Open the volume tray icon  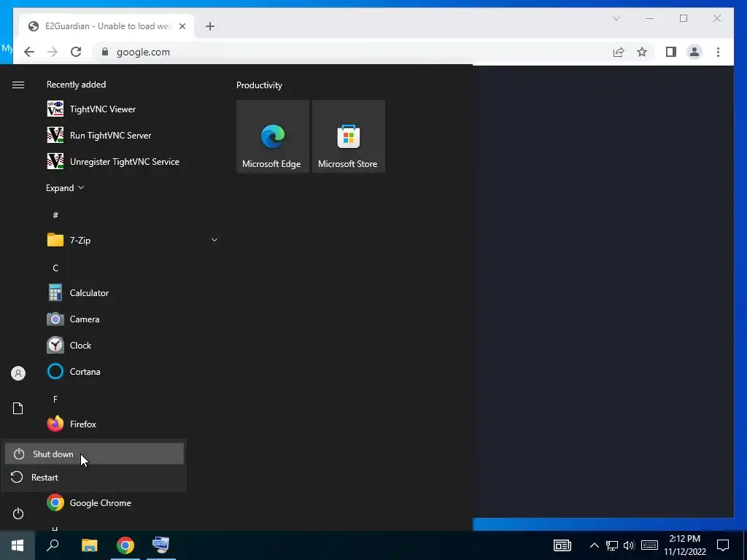pyautogui.click(x=629, y=545)
